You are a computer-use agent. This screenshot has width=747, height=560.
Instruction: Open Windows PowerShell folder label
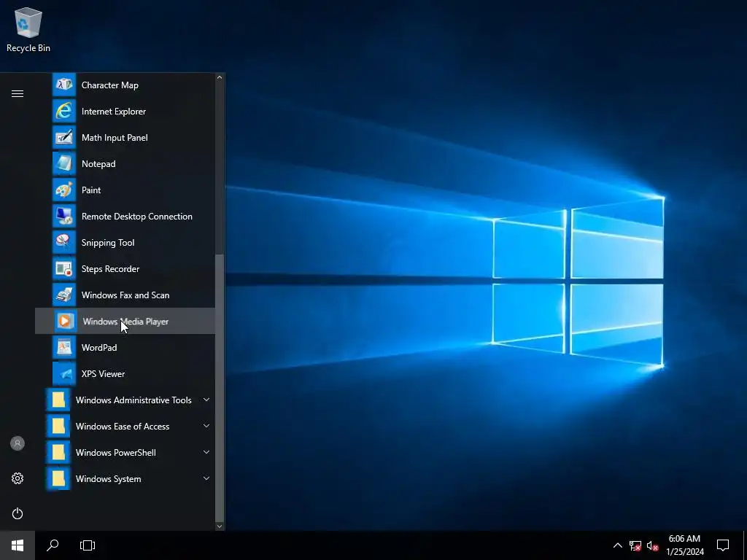click(116, 452)
